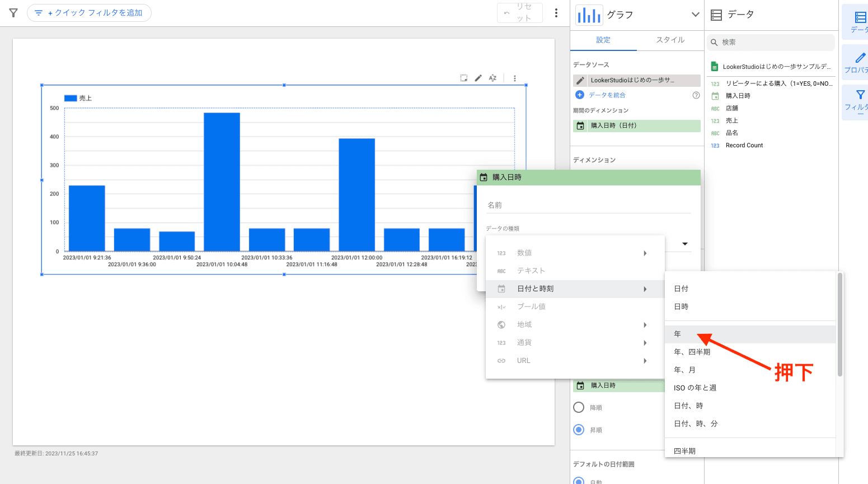This screenshot has height=484, width=868.
Task: Expand the グラフ chart type dropdown
Action: click(x=695, y=15)
